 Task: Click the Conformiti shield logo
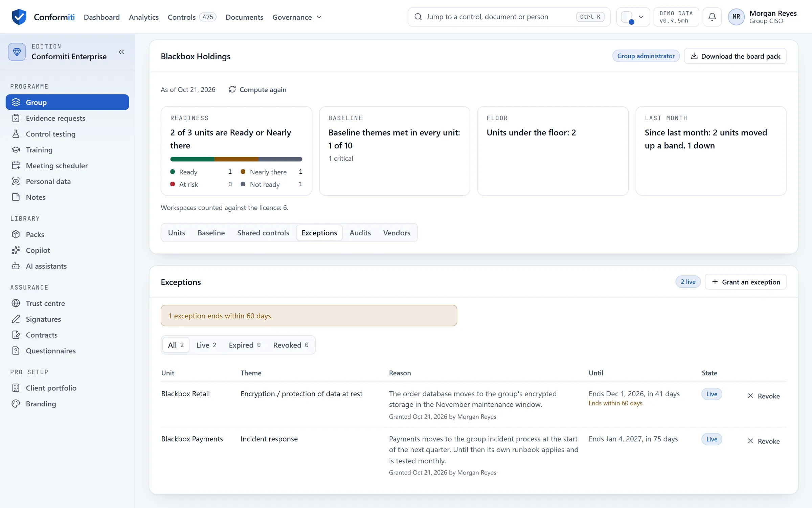click(19, 17)
